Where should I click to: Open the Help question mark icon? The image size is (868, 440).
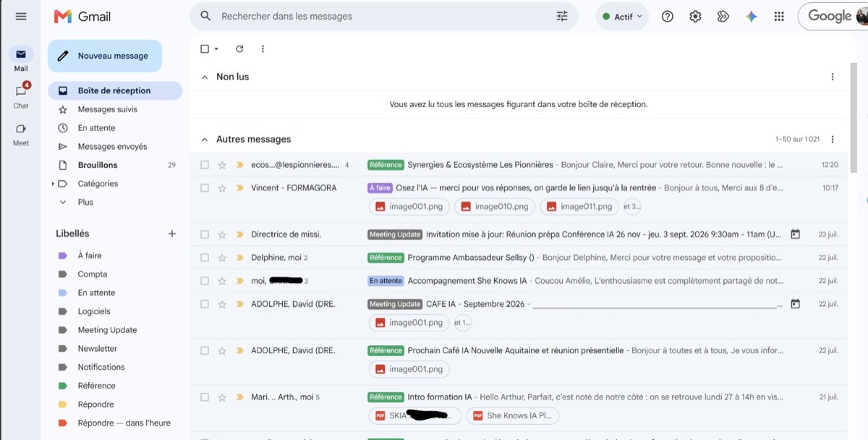click(x=668, y=17)
